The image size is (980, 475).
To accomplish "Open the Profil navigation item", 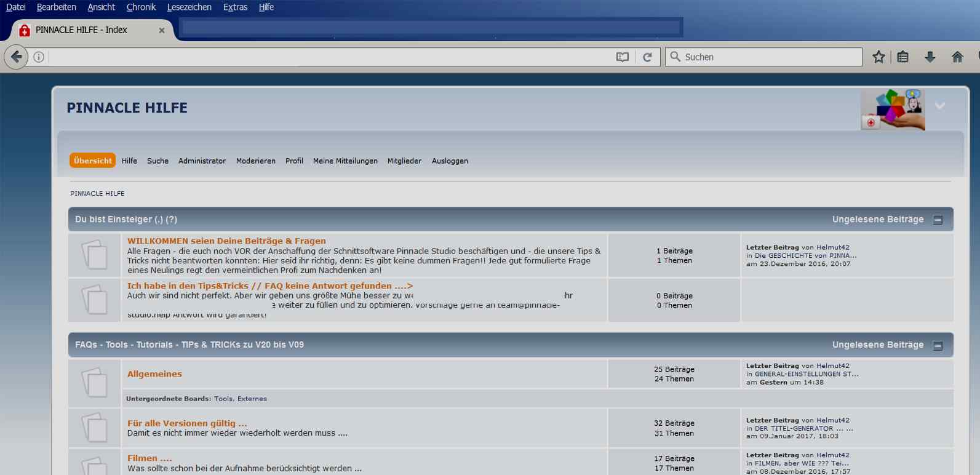I will [294, 161].
